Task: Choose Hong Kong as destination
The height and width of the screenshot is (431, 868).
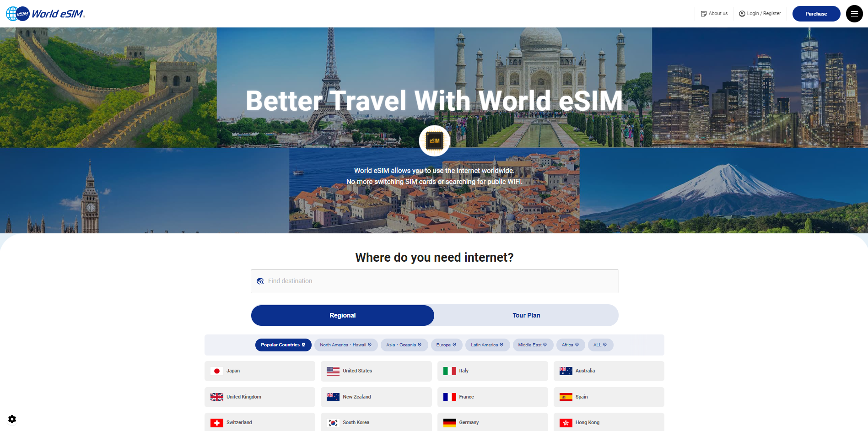Action: point(609,422)
